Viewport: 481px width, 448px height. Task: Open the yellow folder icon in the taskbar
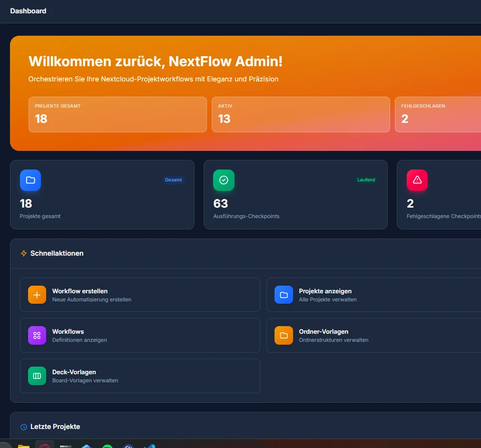pos(23,446)
